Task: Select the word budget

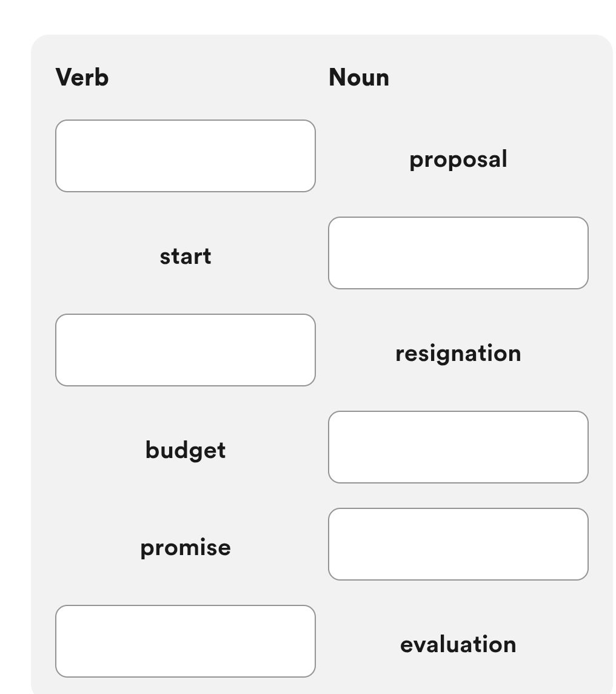Action: coord(185,450)
